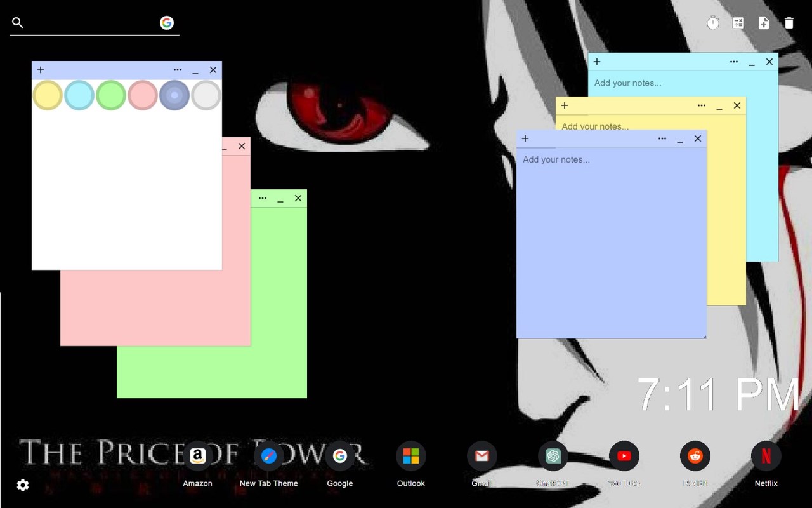
Task: Click into the yellow note's text area
Action: (651, 123)
